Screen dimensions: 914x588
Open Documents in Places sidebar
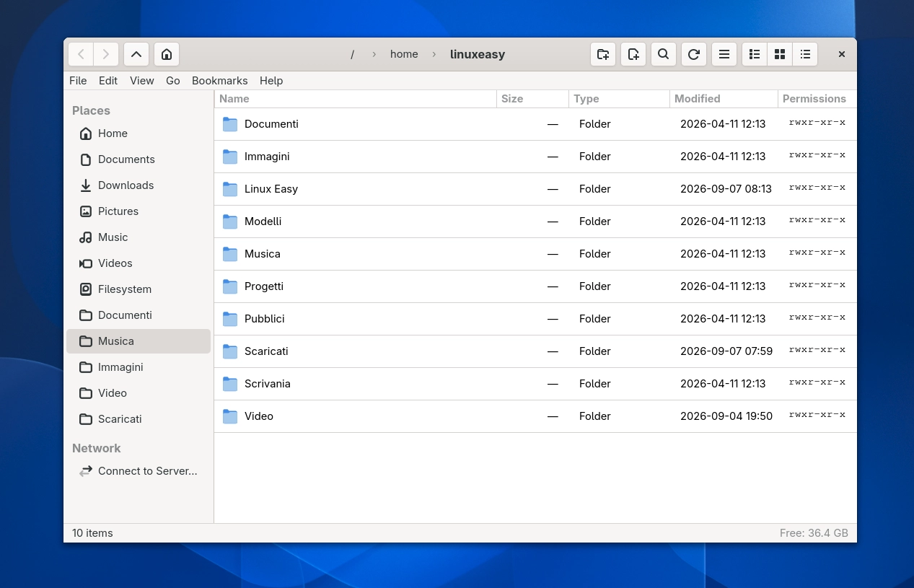(139, 159)
